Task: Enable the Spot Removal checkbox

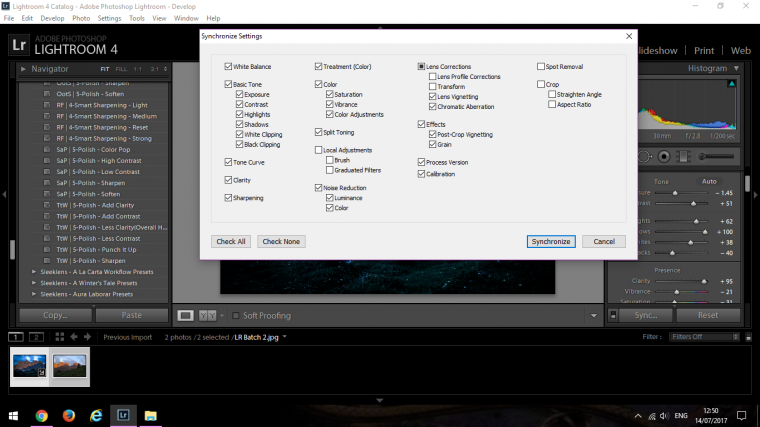Action: [x=541, y=66]
